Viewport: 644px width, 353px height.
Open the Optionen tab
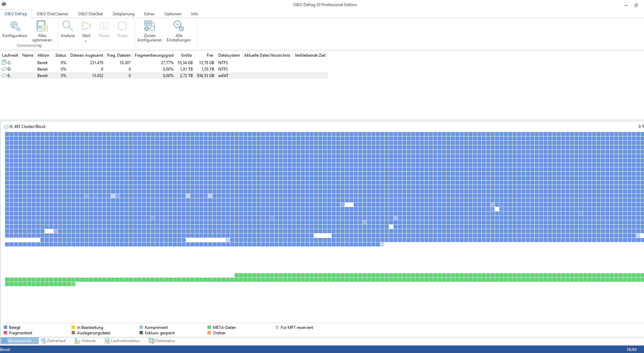pyautogui.click(x=173, y=14)
